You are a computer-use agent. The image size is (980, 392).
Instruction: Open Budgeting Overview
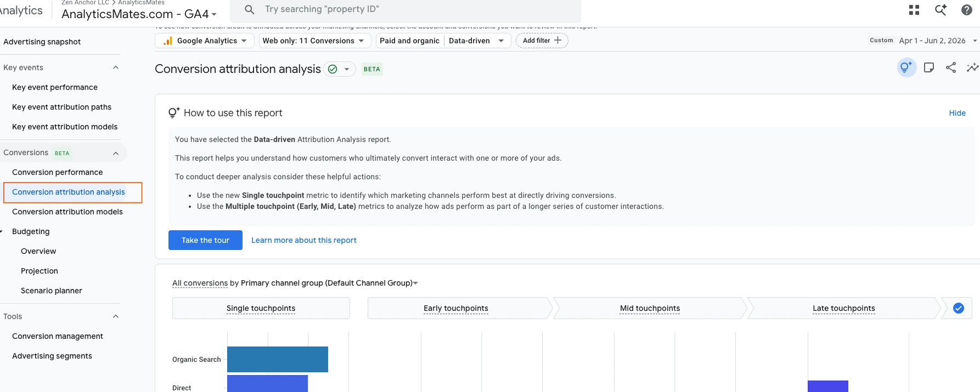tap(38, 251)
